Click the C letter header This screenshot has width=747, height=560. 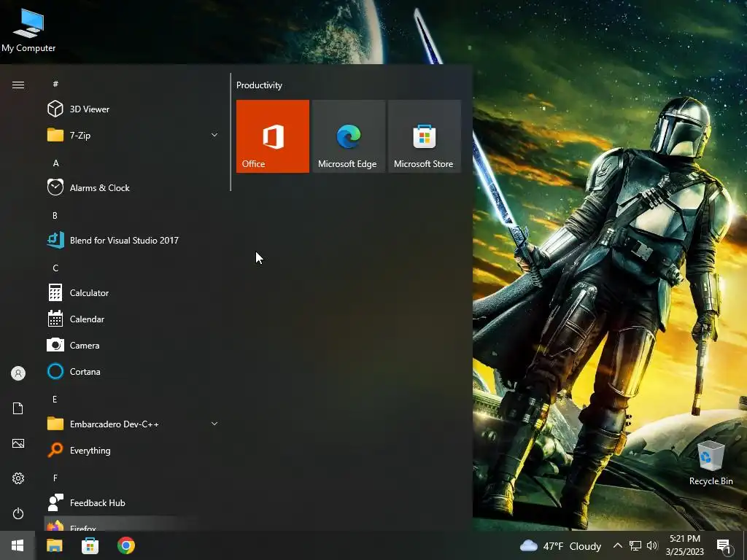[x=55, y=268]
